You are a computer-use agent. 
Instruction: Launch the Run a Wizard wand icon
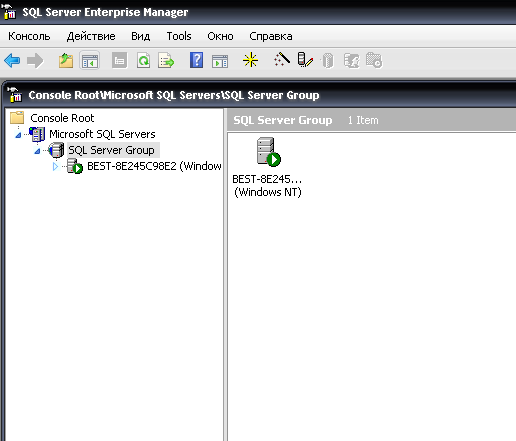[x=282, y=59]
